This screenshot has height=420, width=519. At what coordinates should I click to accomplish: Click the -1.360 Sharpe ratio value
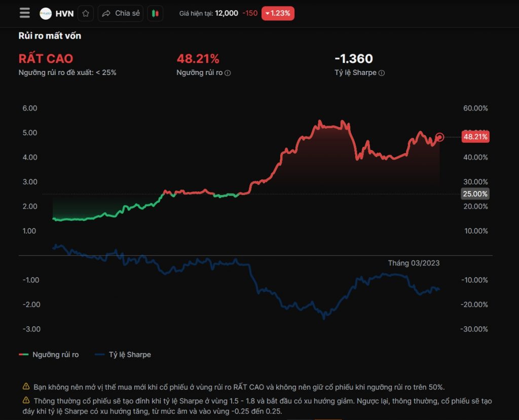coord(354,59)
